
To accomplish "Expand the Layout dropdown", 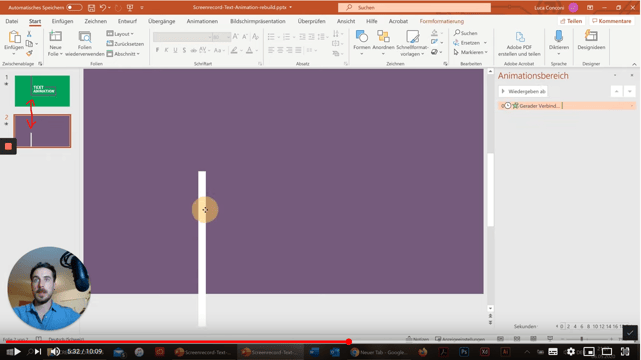I will (x=120, y=34).
